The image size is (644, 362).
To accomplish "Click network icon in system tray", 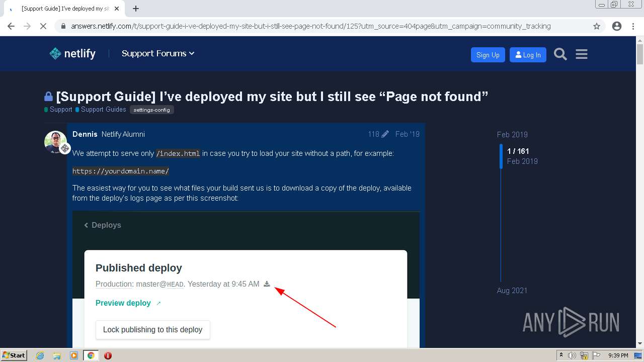I will pos(584,355).
